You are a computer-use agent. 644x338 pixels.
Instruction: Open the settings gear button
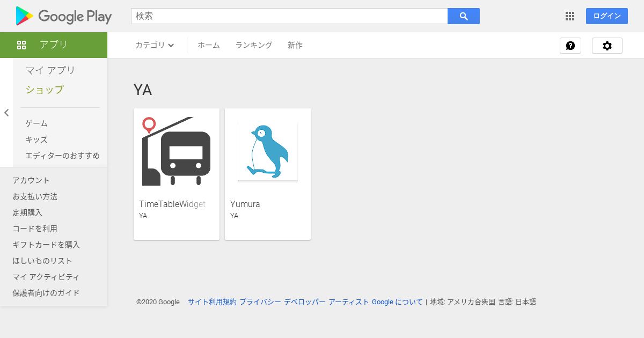[x=607, y=46]
